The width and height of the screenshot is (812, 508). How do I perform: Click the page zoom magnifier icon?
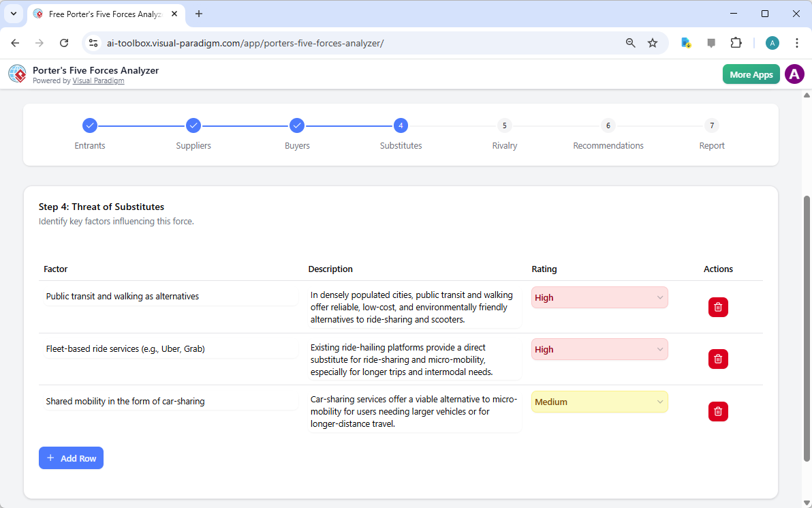pyautogui.click(x=630, y=42)
